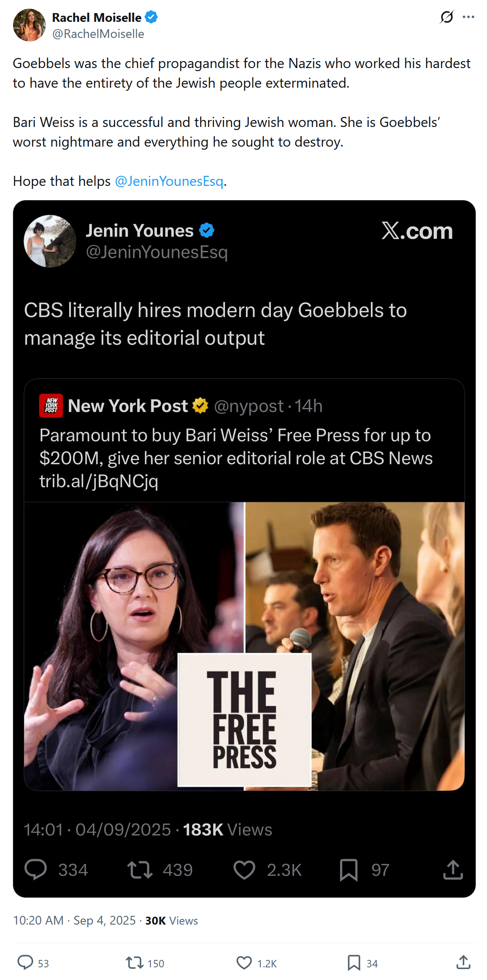Click the bookmark icon showing 97
Image resolution: width=487 pixels, height=980 pixels.
[x=348, y=869]
